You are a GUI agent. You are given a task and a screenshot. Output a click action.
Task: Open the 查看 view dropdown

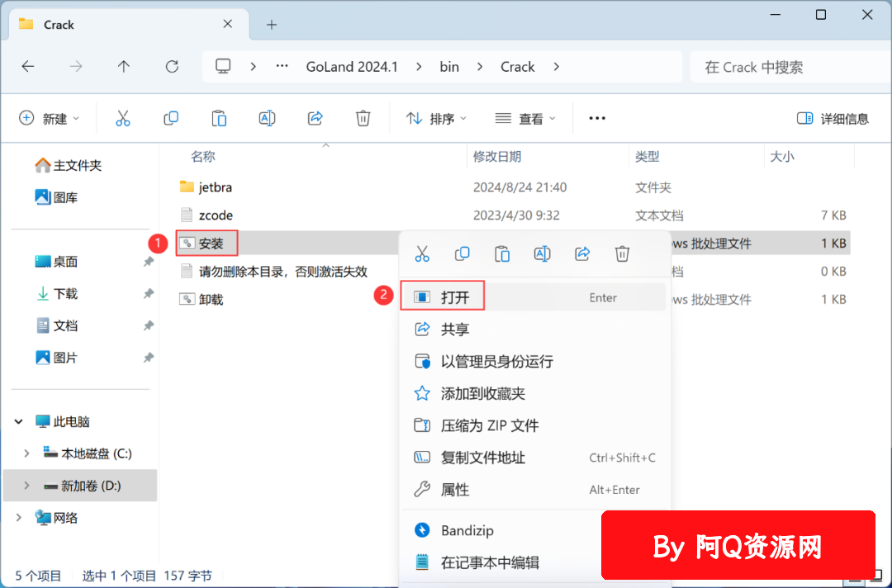(x=525, y=118)
